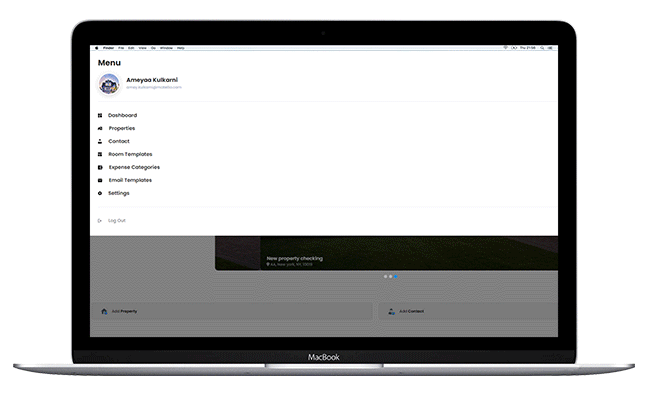Click the email address under the profile name
Viewport: 650px width, 400px height.
pos(154,87)
